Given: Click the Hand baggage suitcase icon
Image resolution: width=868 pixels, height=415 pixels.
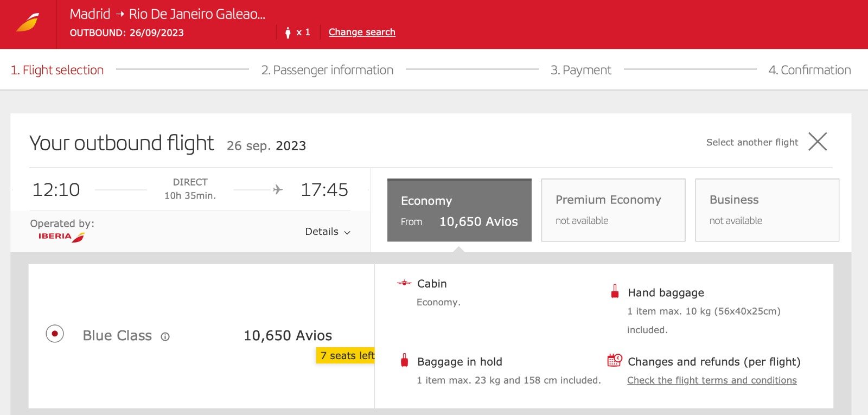Looking at the screenshot, I should [x=615, y=292].
